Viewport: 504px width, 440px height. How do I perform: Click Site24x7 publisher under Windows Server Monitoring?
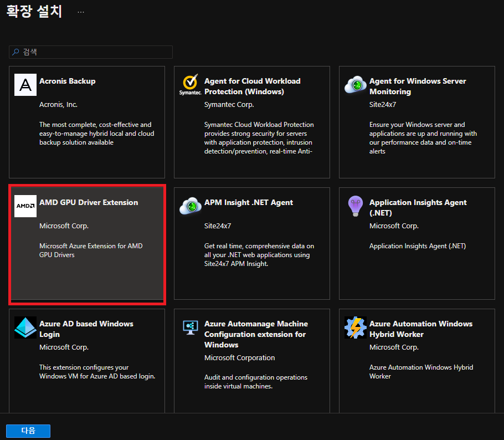tap(383, 105)
